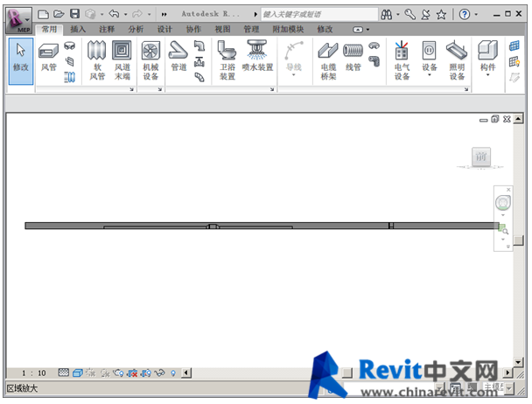532x404 pixels.
Task: Open the 附加模块 (Add-Ins) ribbon tab
Action: pyautogui.click(x=288, y=30)
